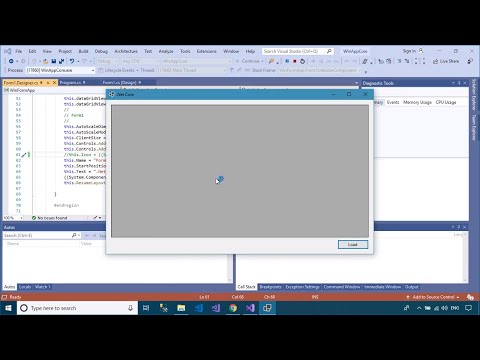Click the volume icon in system tray
The image size is (480, 360).
(444, 308)
